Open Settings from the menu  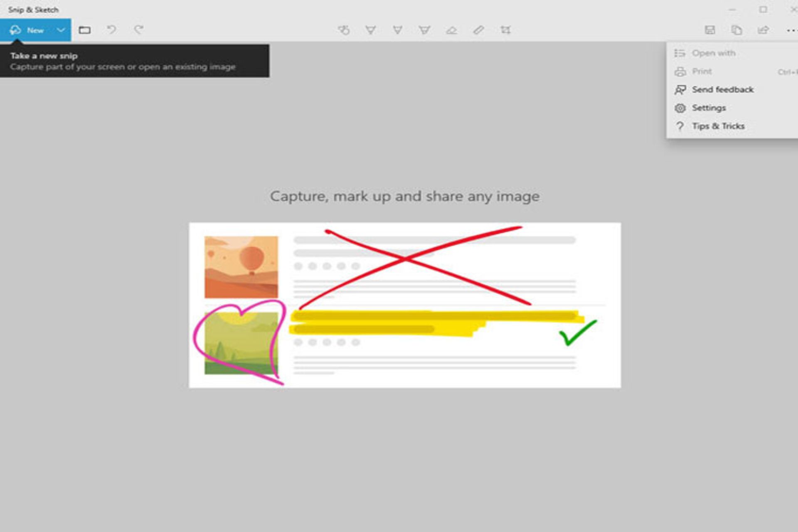(709, 108)
